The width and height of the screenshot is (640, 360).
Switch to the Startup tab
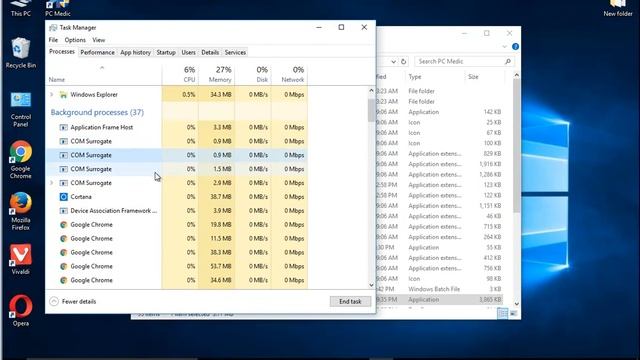pyautogui.click(x=166, y=52)
